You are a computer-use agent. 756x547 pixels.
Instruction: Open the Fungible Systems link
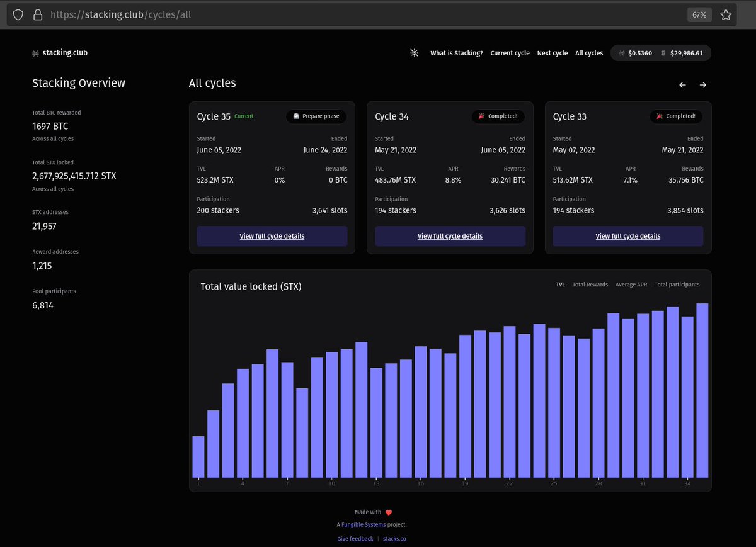[364, 525]
